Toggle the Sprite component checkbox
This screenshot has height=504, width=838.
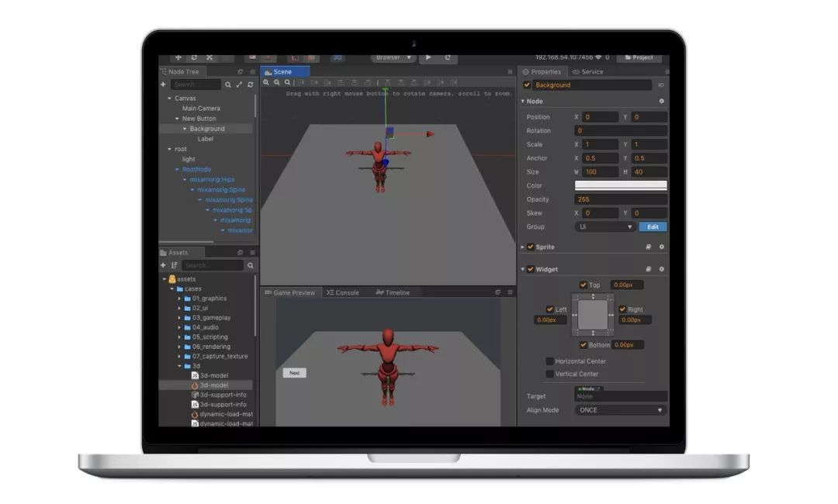click(531, 247)
